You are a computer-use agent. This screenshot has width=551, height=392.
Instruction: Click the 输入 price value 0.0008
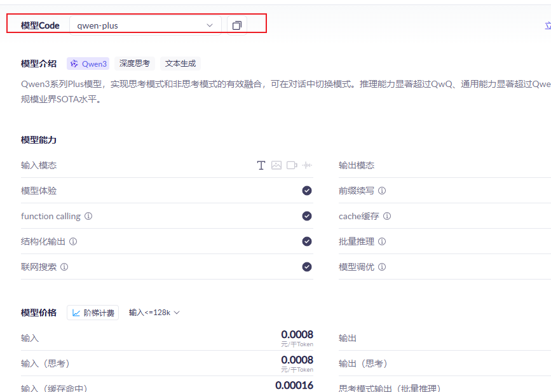(297, 334)
